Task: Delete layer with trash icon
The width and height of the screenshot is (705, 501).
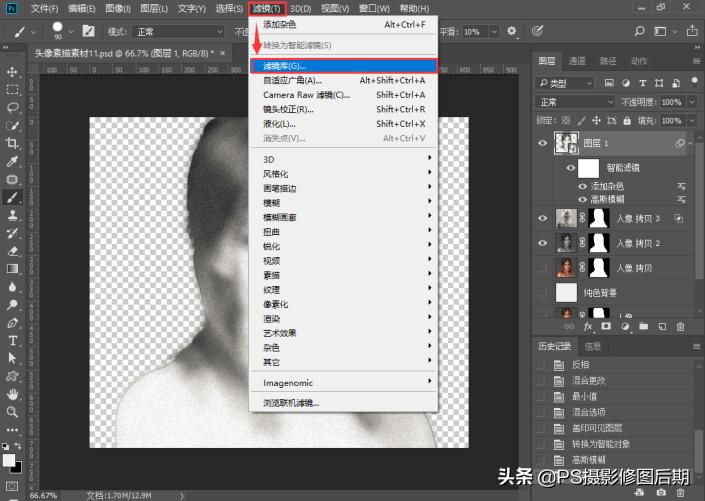Action: pos(680,327)
